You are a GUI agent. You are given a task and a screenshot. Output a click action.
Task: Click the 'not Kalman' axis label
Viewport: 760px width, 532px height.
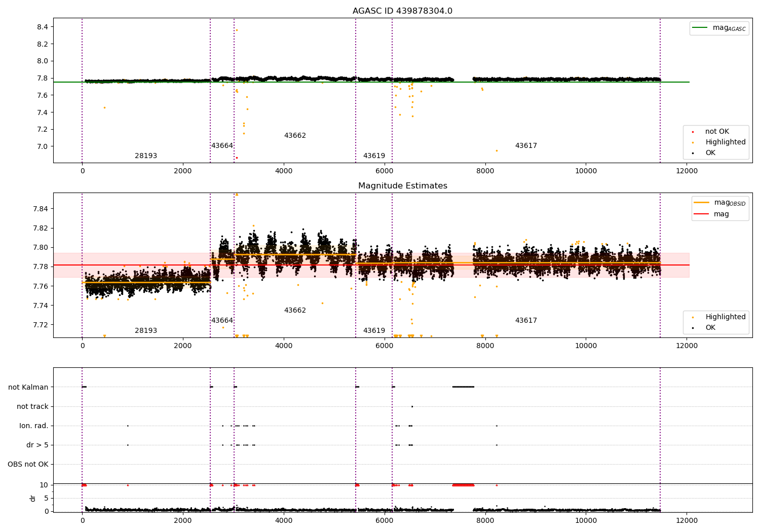[28, 388]
